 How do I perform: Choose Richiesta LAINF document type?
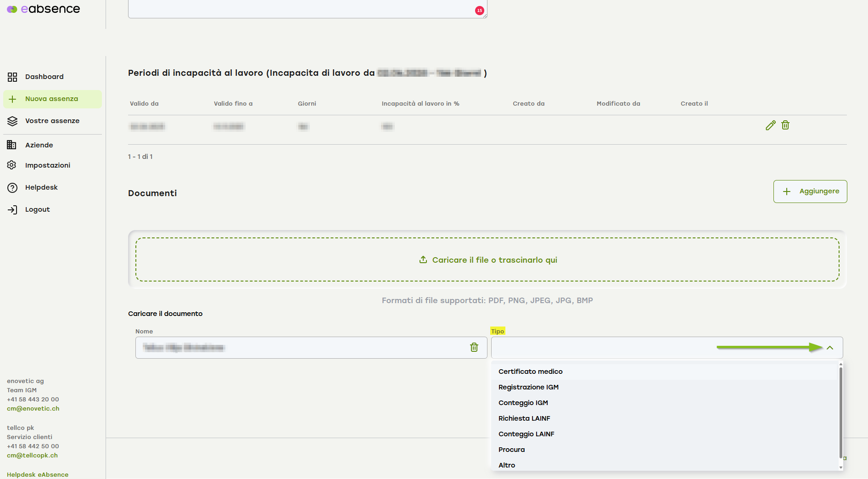(524, 418)
